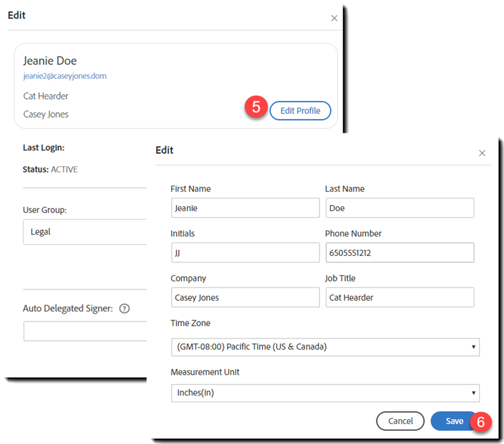Open jeanie2@caseyjones.dom email link

tap(64, 76)
